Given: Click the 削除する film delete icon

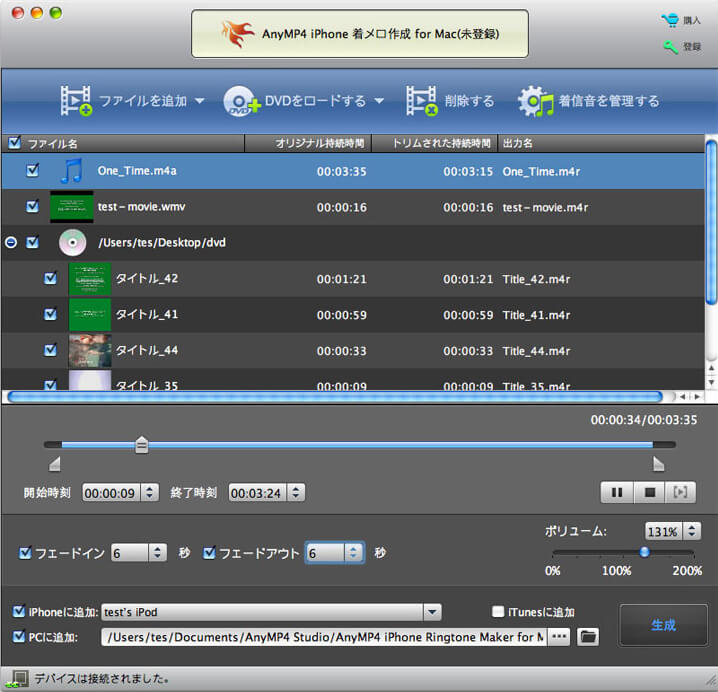Looking at the screenshot, I should click(x=422, y=101).
